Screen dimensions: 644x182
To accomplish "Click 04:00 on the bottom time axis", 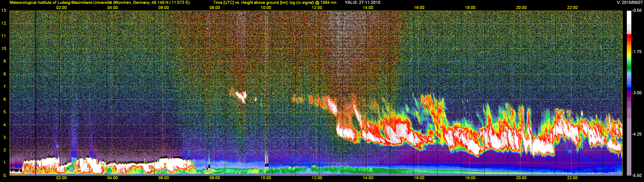I will [112, 178].
